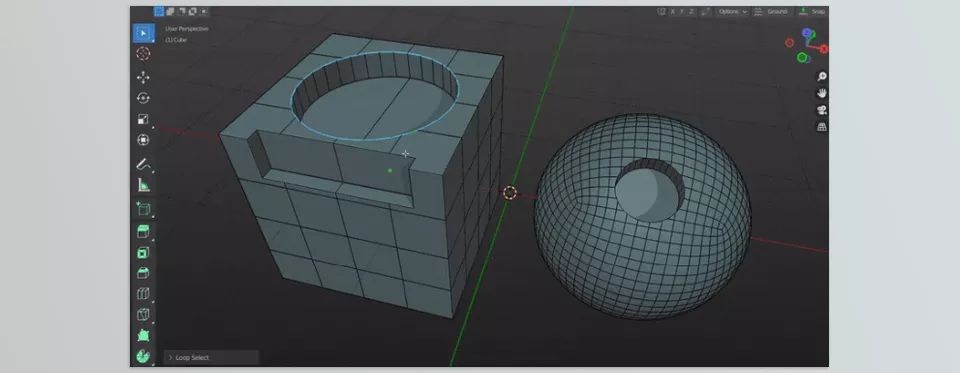Activate the 3D Cursor tool

point(143,53)
